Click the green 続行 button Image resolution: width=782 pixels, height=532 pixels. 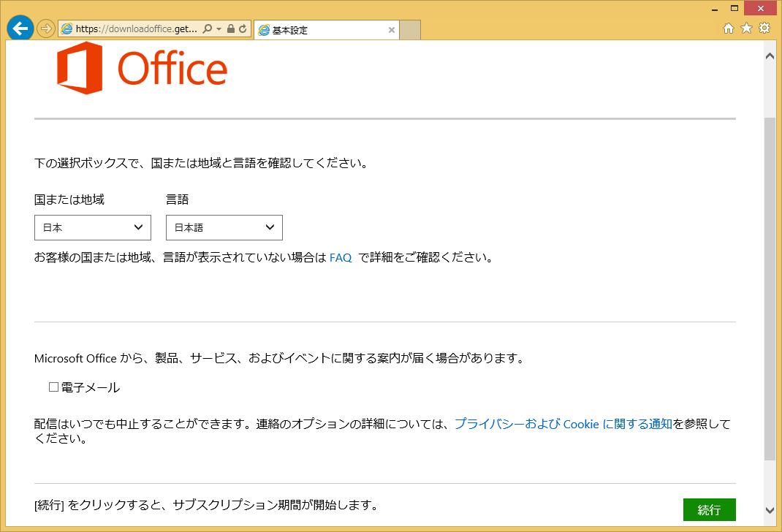[x=709, y=509]
